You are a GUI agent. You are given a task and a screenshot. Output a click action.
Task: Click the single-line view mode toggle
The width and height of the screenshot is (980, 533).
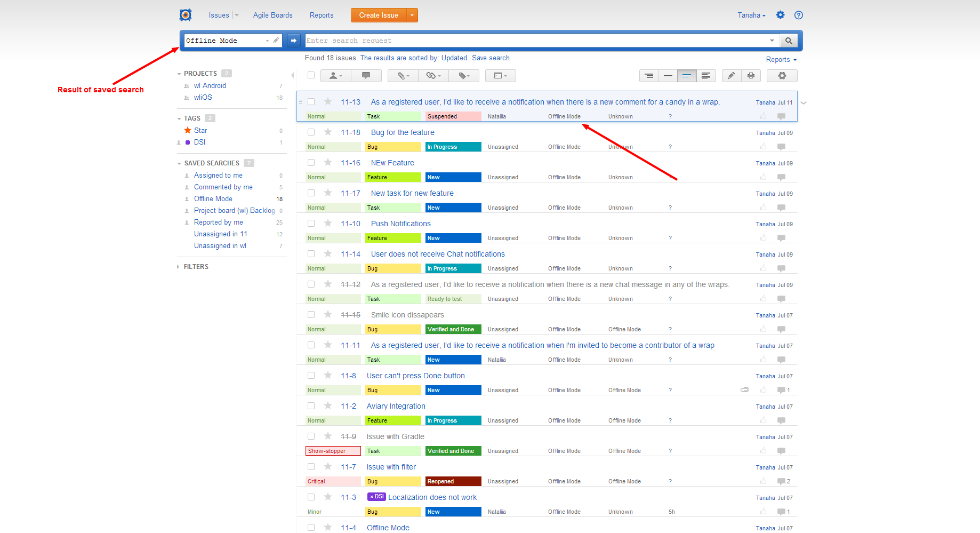[668, 75]
